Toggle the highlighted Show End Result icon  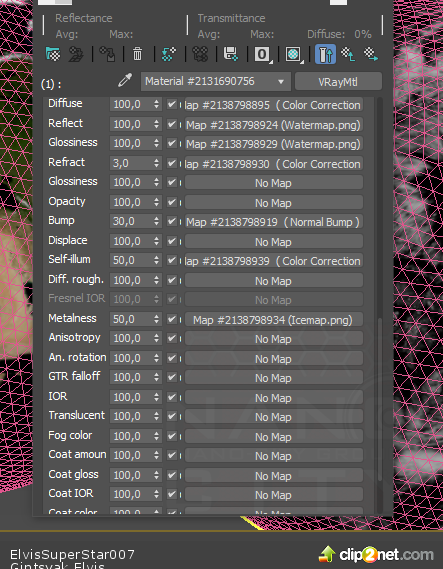coord(325,54)
